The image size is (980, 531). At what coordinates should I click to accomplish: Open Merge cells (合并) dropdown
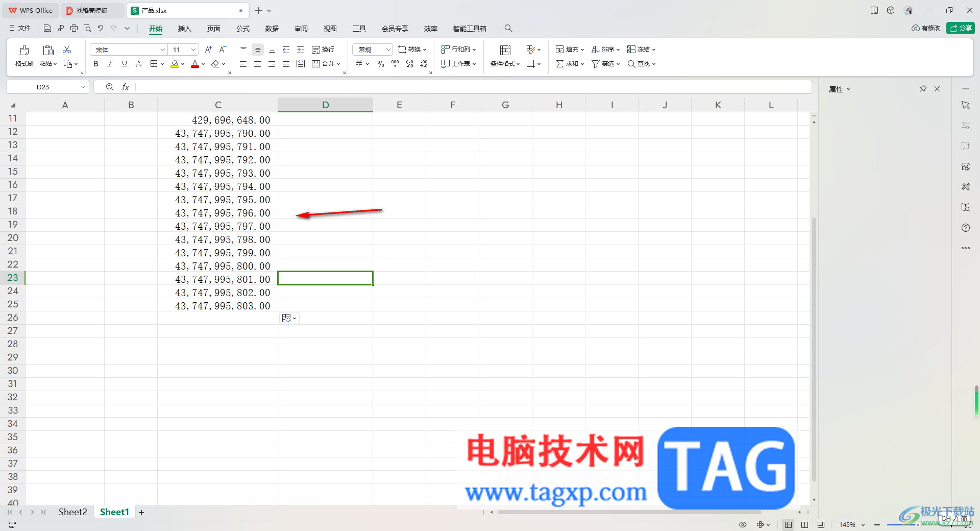[x=326, y=64]
